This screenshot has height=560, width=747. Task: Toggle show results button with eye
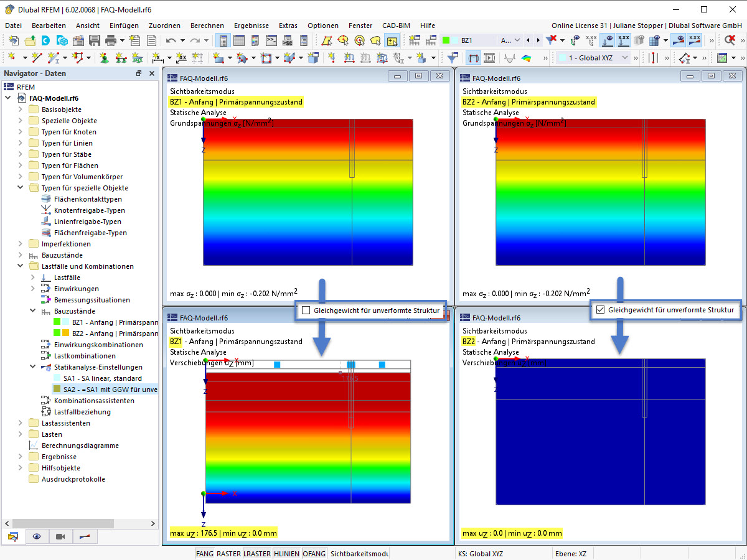pyautogui.click(x=679, y=40)
